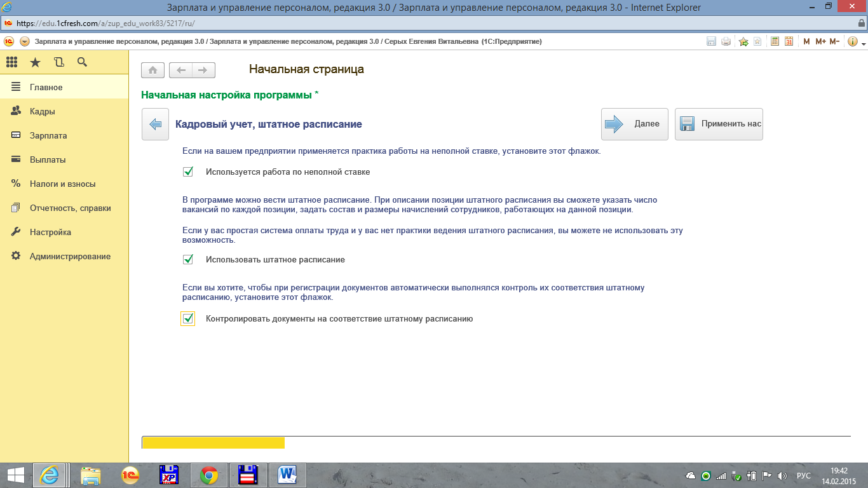868x488 pixels.
Task: Click the battery power tray icon
Action: click(x=751, y=476)
